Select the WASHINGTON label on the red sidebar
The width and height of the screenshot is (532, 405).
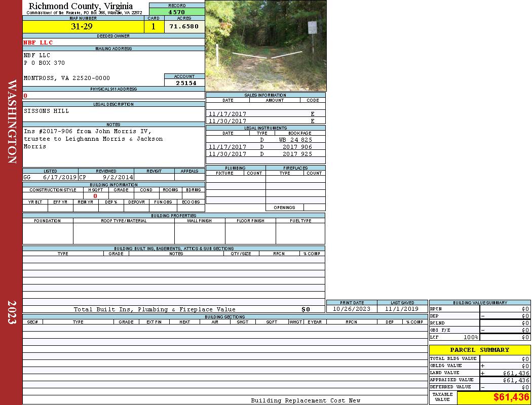[x=12, y=121]
